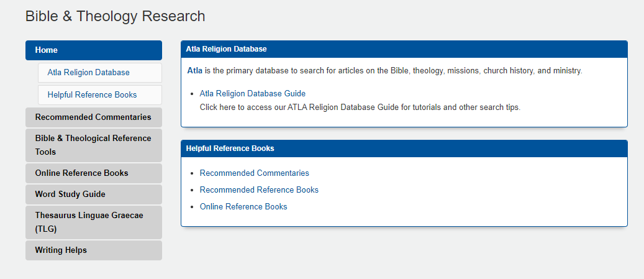Select Helpful Reference Books sidebar sub-item
The image size is (644, 279).
(100, 95)
